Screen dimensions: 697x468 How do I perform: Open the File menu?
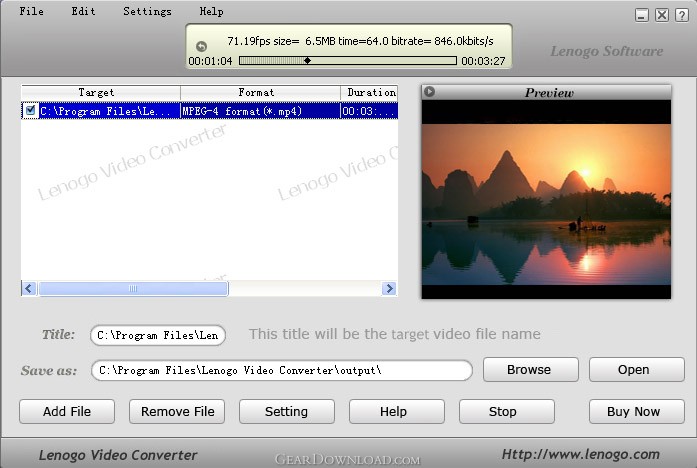pos(31,12)
